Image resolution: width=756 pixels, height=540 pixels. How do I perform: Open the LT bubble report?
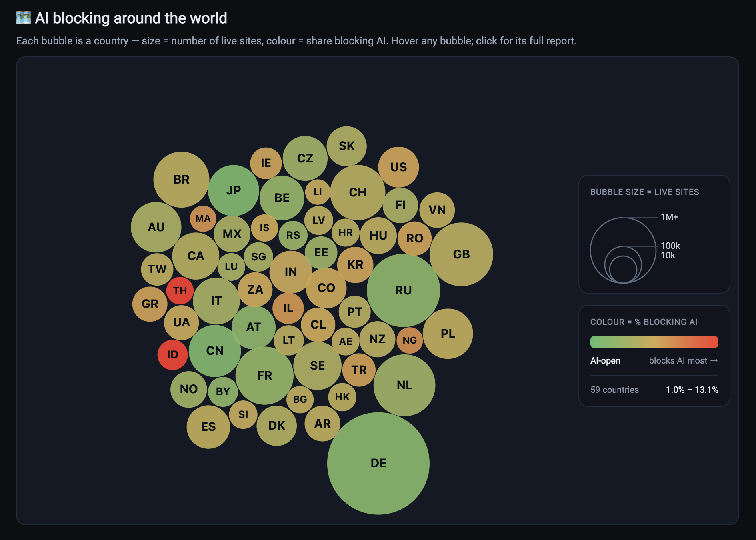click(288, 340)
